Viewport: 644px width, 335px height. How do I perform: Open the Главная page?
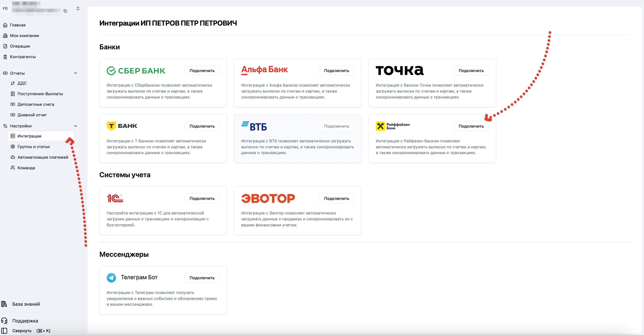click(18, 25)
